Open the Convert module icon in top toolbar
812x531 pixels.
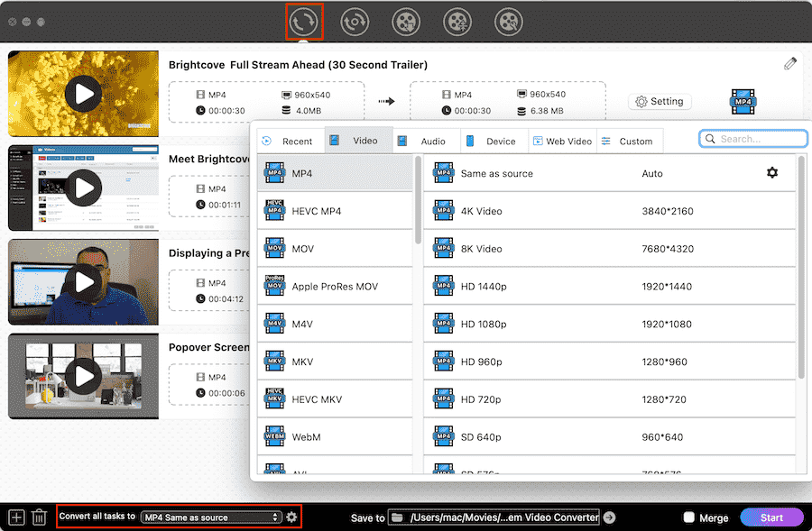304,23
